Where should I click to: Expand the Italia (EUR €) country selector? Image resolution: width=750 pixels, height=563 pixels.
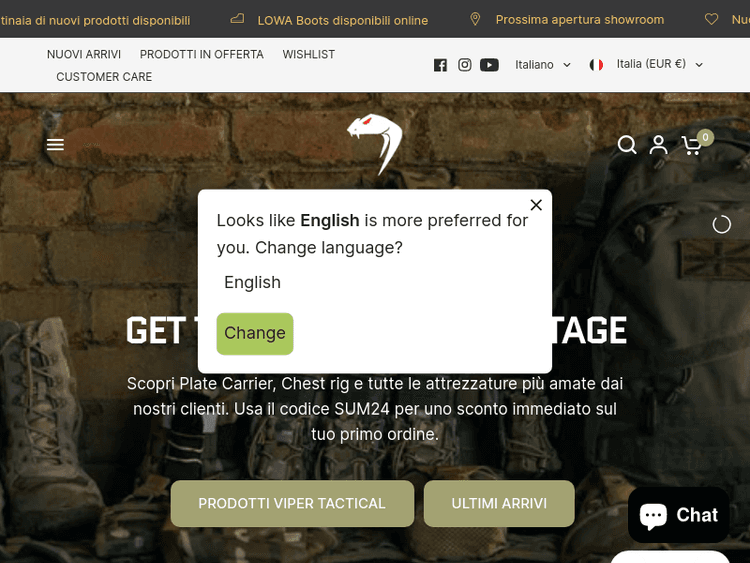click(646, 64)
